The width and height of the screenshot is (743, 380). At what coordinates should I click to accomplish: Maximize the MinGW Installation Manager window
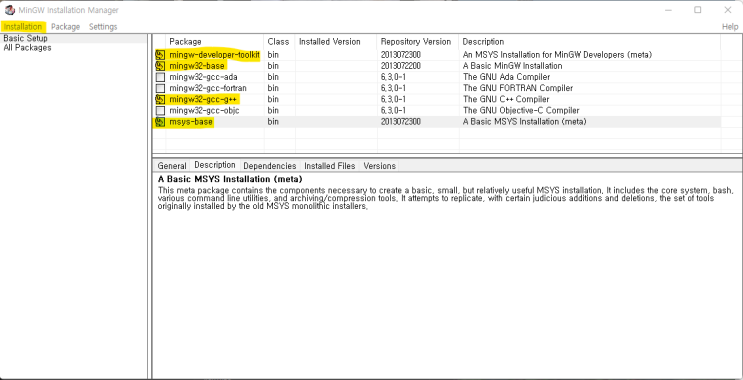pos(698,10)
